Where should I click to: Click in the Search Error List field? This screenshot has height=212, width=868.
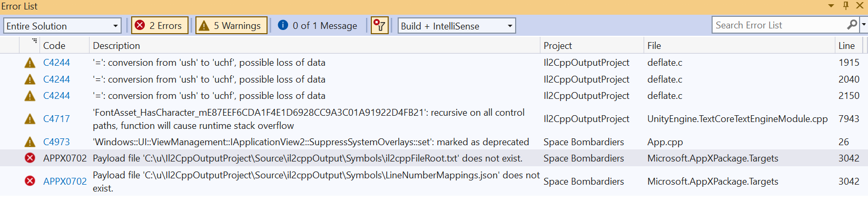click(x=778, y=25)
